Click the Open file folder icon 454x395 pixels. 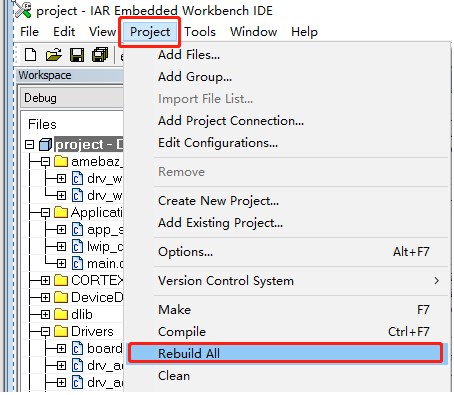54,55
